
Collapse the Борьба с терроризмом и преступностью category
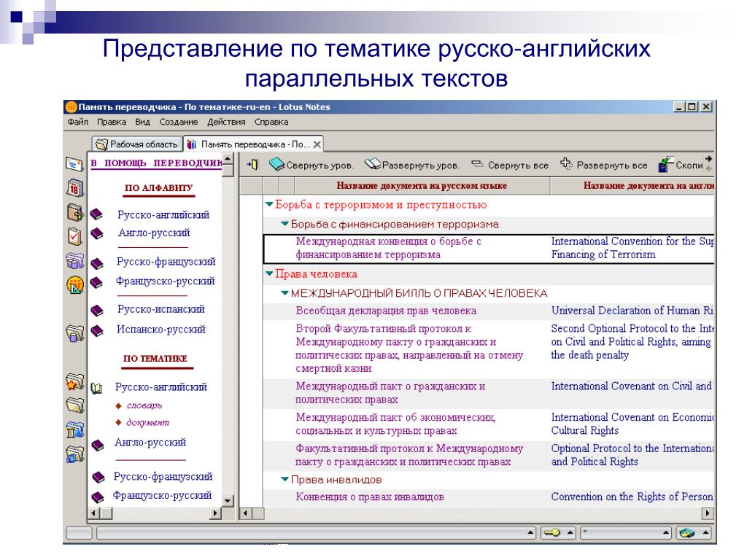click(x=269, y=205)
